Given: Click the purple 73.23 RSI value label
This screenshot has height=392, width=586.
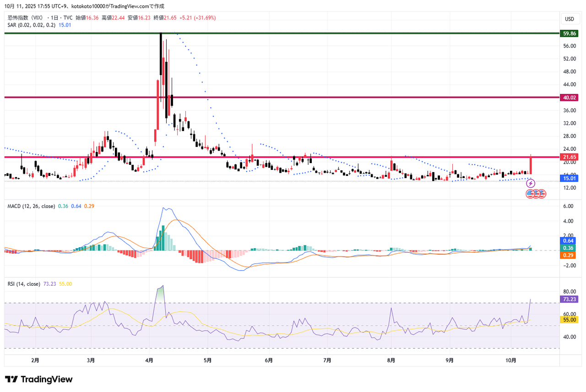Looking at the screenshot, I should 570,299.
